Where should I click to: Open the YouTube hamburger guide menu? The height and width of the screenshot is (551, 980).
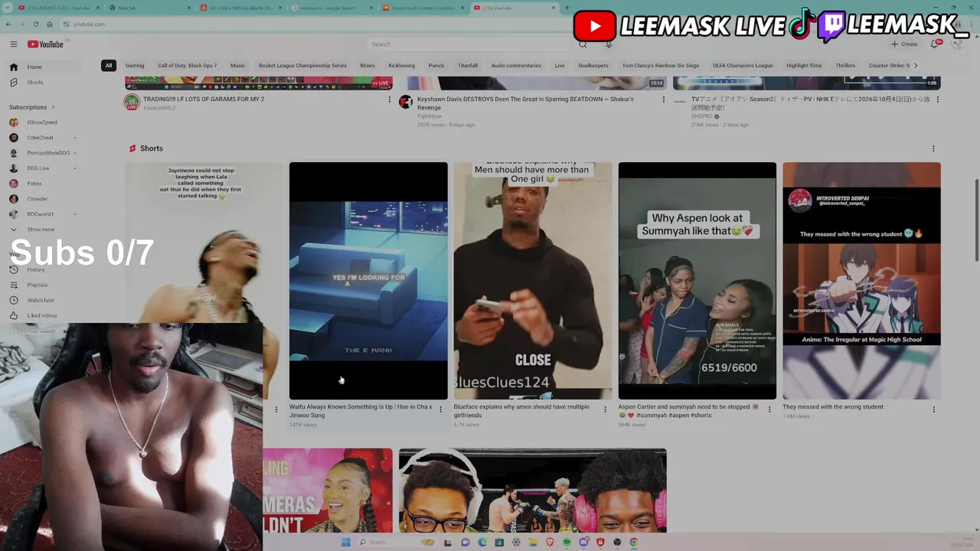(13, 44)
